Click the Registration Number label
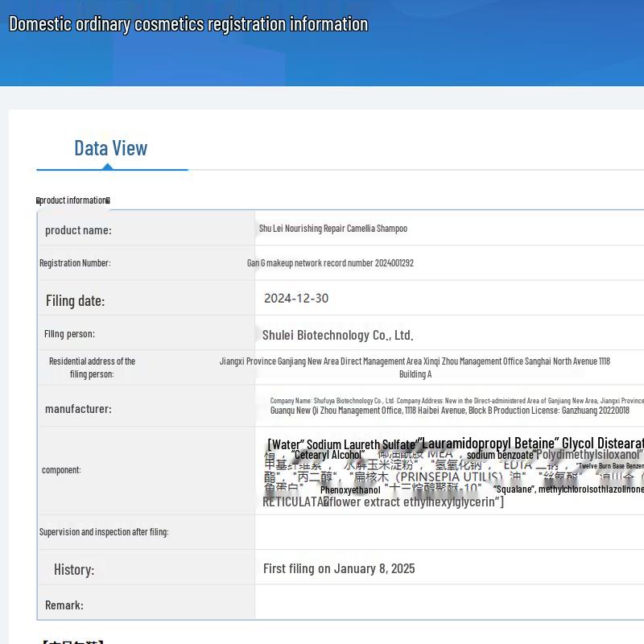The width and height of the screenshot is (644, 644). click(x=75, y=263)
